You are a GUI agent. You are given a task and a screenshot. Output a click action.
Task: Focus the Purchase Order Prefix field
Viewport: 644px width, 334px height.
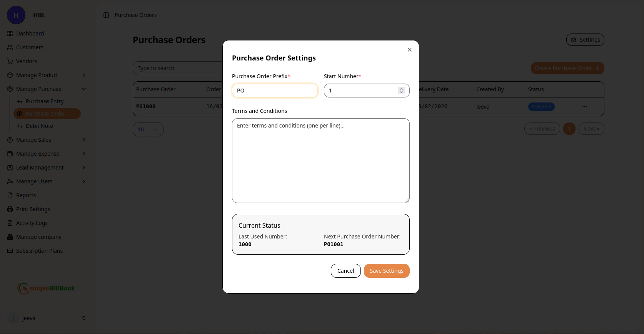[x=275, y=91]
